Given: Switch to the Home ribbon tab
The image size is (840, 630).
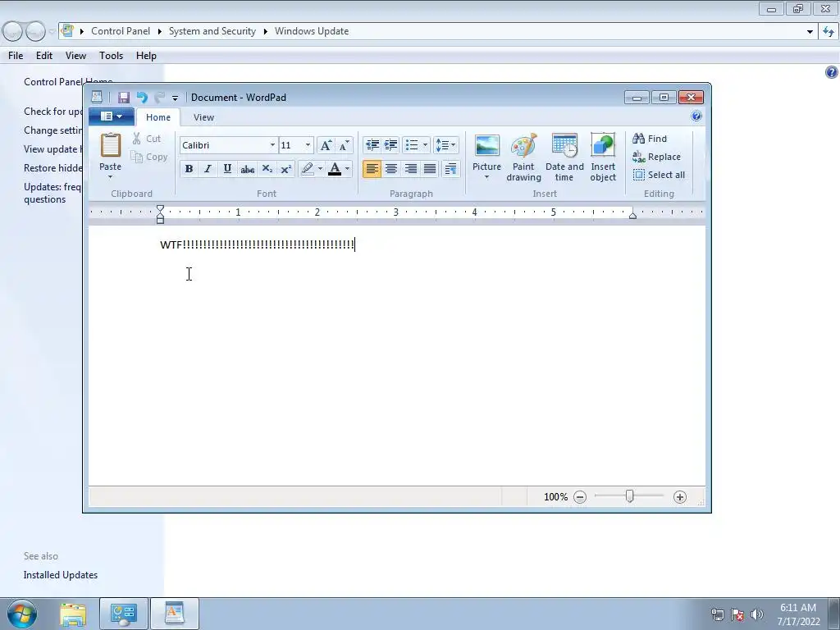Looking at the screenshot, I should (x=158, y=117).
